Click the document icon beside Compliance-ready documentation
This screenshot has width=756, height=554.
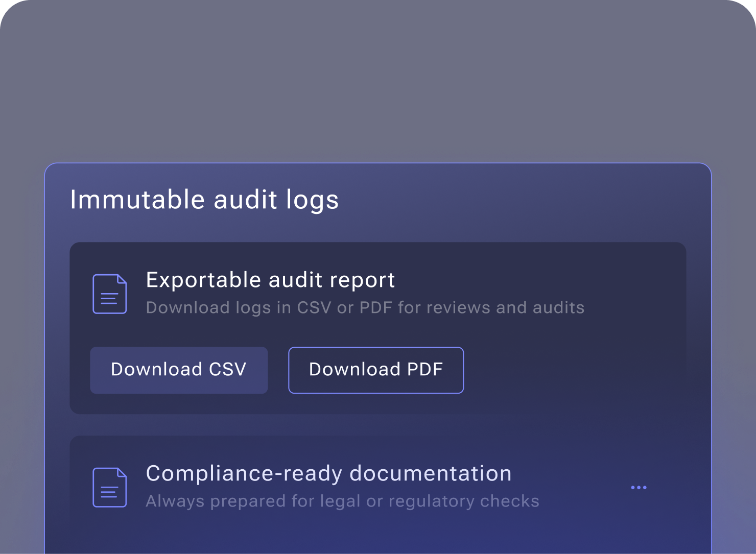109,488
